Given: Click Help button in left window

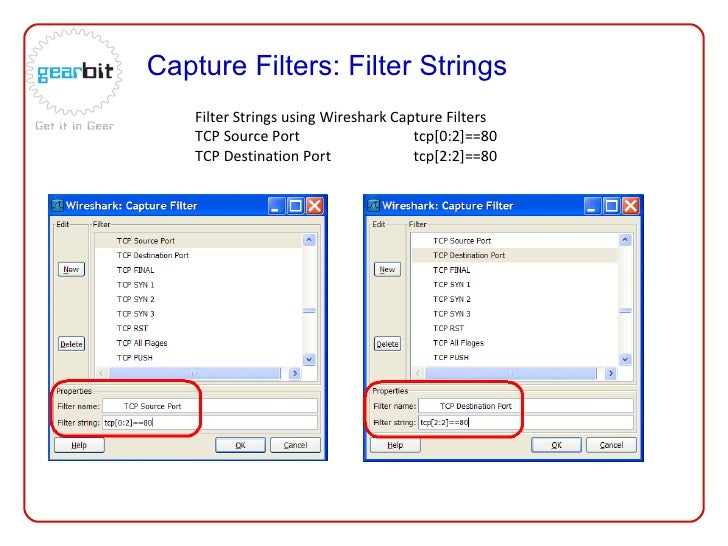Looking at the screenshot, I should coord(79,445).
